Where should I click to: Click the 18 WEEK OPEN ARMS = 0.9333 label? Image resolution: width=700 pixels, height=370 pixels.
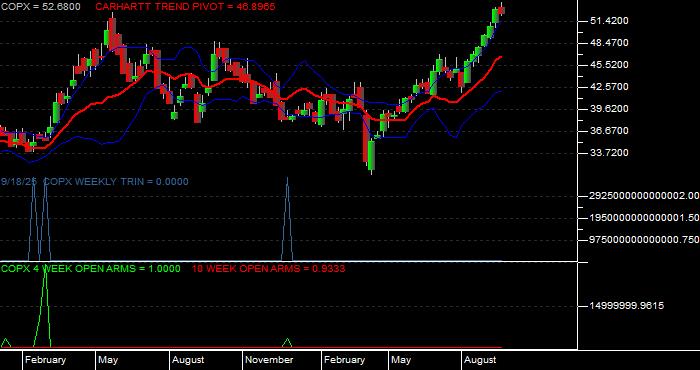click(268, 269)
